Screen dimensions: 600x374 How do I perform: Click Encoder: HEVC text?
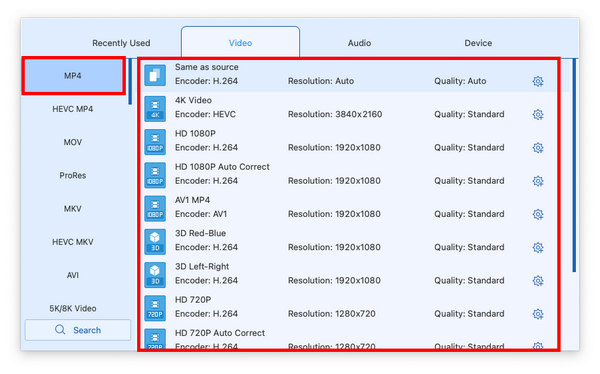pyautogui.click(x=205, y=114)
